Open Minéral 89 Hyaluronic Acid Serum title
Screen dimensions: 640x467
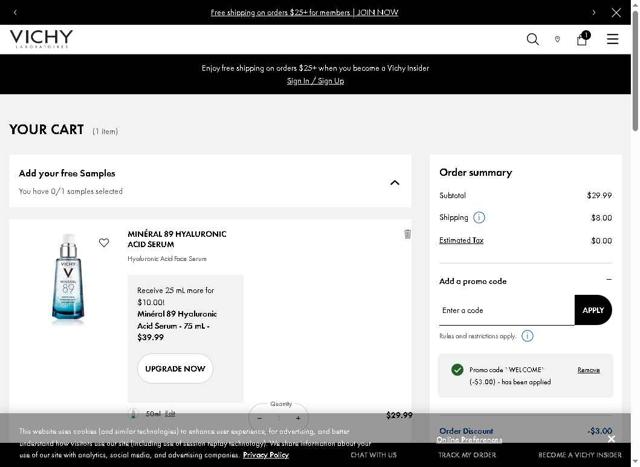click(177, 239)
